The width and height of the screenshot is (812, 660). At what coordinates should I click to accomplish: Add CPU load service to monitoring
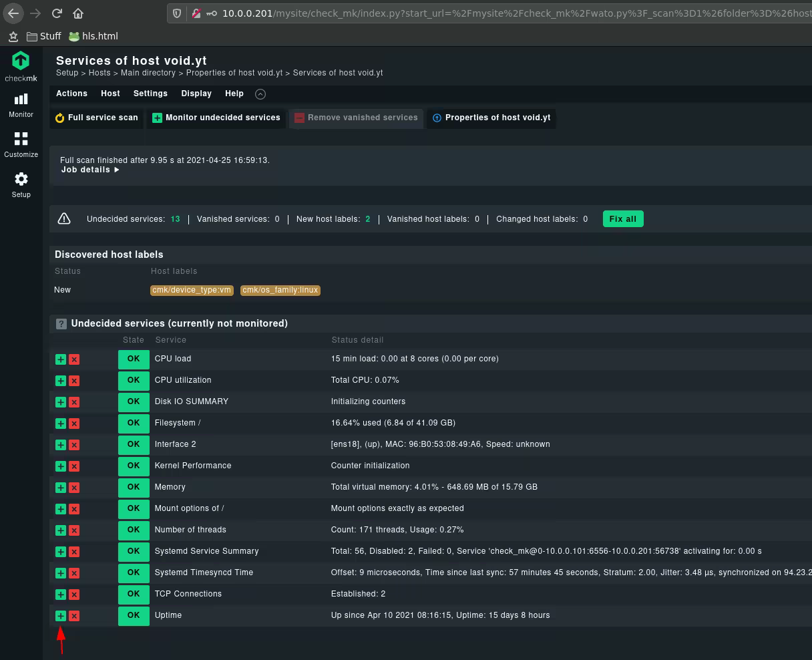pos(61,359)
